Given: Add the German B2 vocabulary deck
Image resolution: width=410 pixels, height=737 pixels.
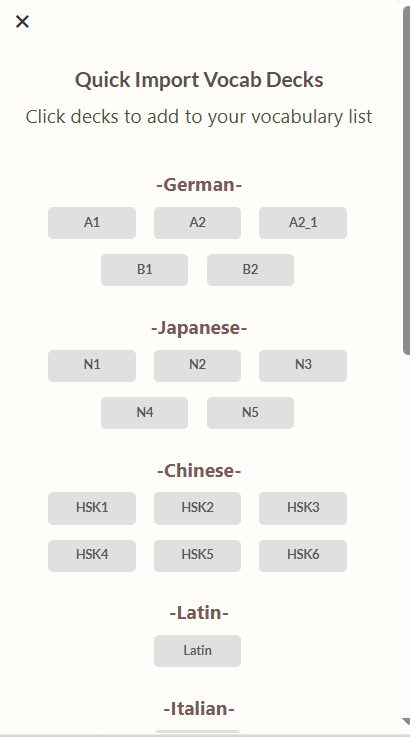Looking at the screenshot, I should point(250,270).
